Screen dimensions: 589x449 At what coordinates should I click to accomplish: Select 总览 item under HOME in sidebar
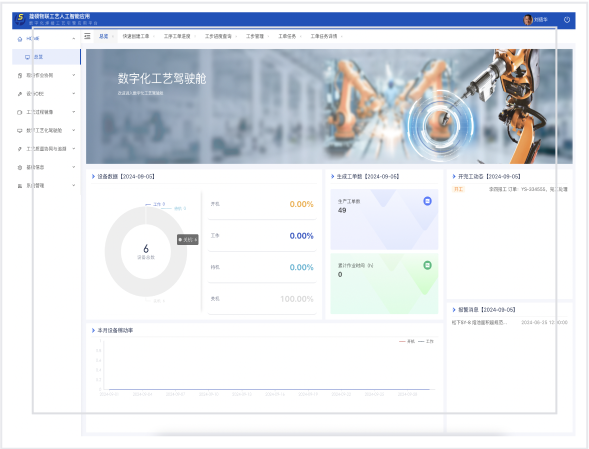(x=47, y=57)
